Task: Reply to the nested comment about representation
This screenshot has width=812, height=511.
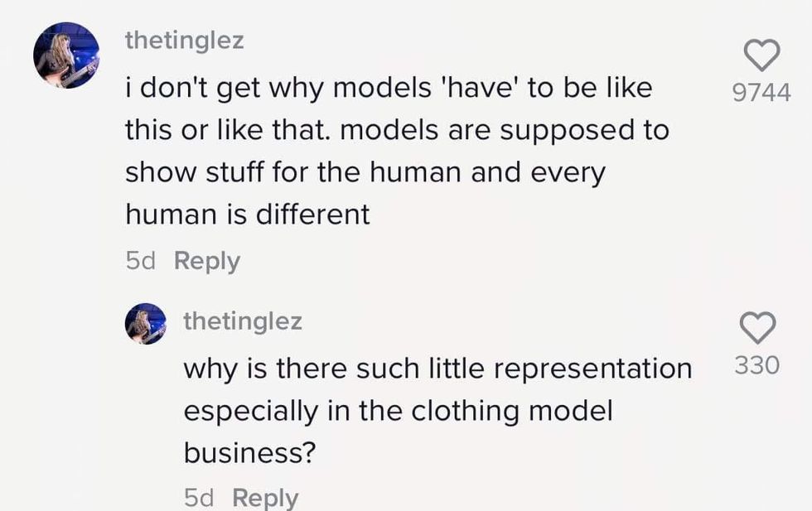Action: coord(265,498)
